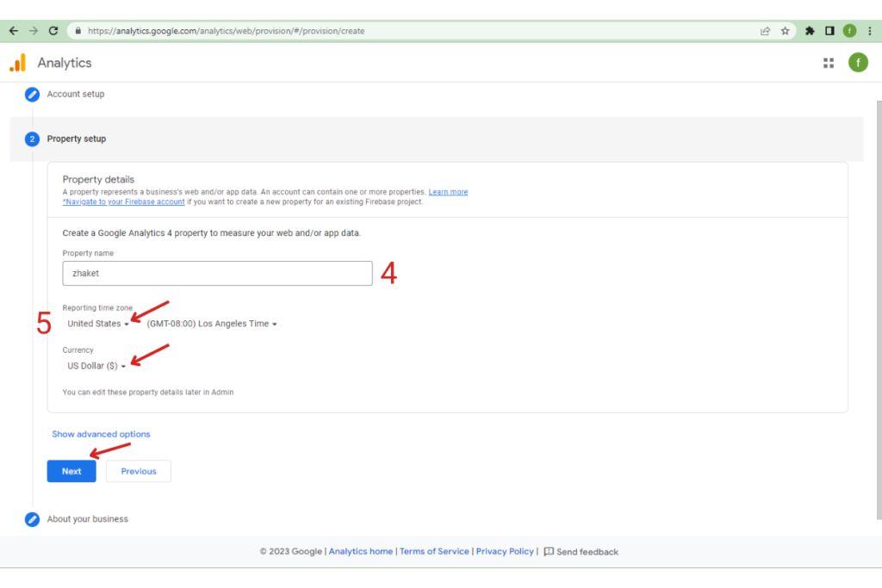
Task: Open the Google apps grid icon
Action: pyautogui.click(x=828, y=63)
